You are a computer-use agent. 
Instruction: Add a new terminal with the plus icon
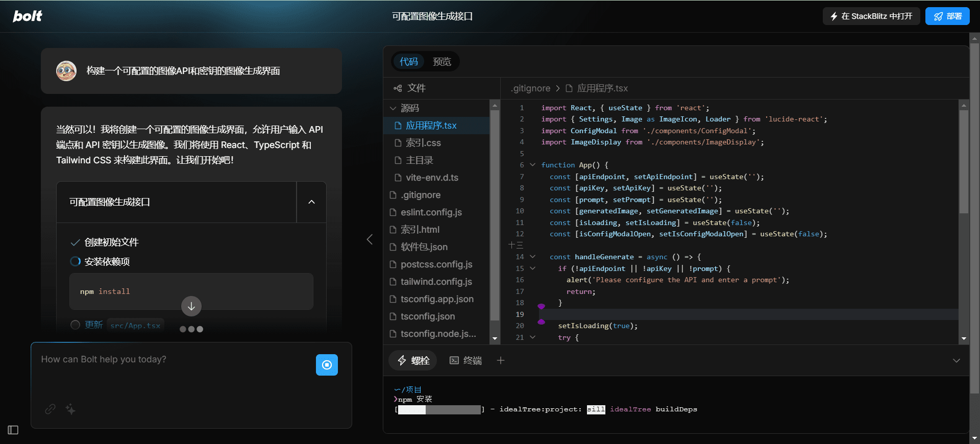click(x=501, y=360)
